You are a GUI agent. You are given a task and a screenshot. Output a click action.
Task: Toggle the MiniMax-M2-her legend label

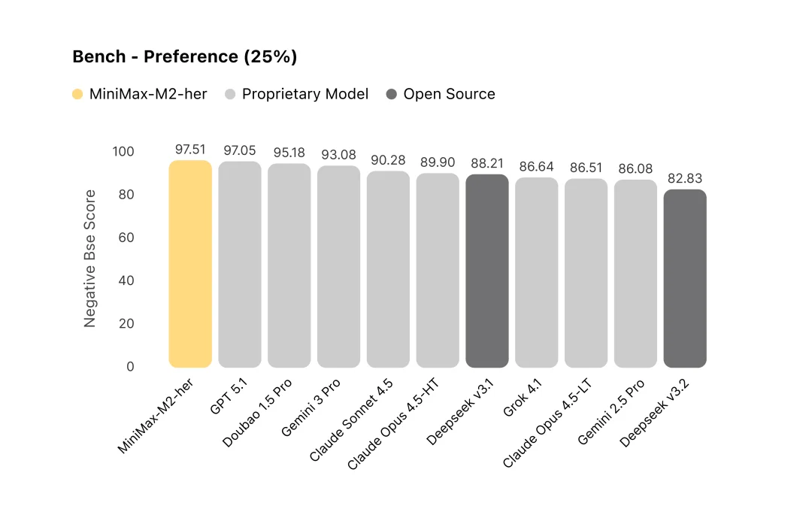(148, 94)
